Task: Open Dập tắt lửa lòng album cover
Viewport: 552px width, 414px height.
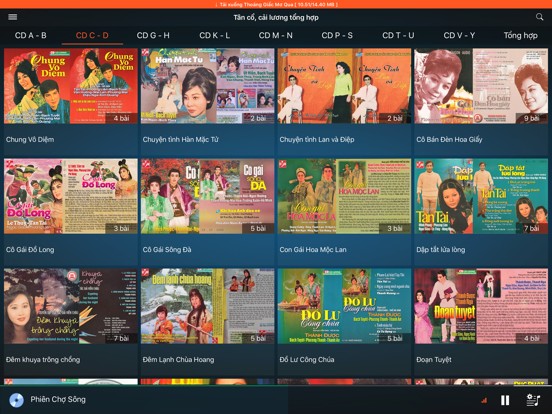Action: click(x=481, y=196)
